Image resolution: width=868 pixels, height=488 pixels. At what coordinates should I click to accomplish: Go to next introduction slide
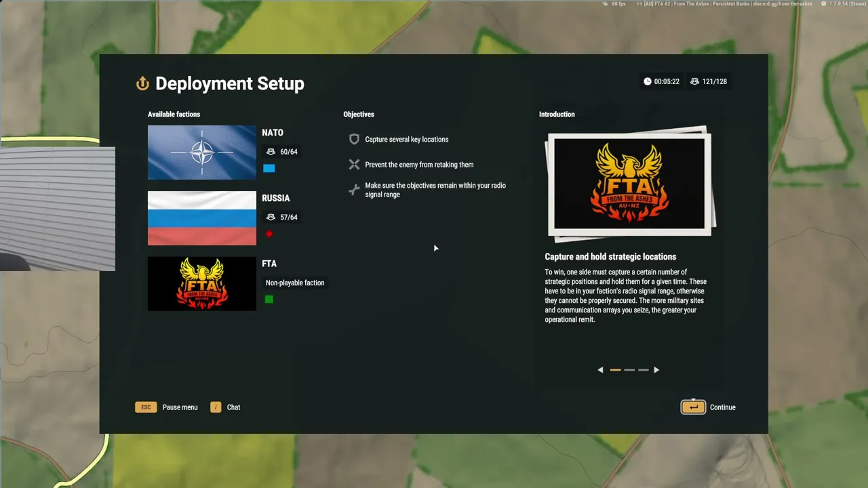click(656, 370)
